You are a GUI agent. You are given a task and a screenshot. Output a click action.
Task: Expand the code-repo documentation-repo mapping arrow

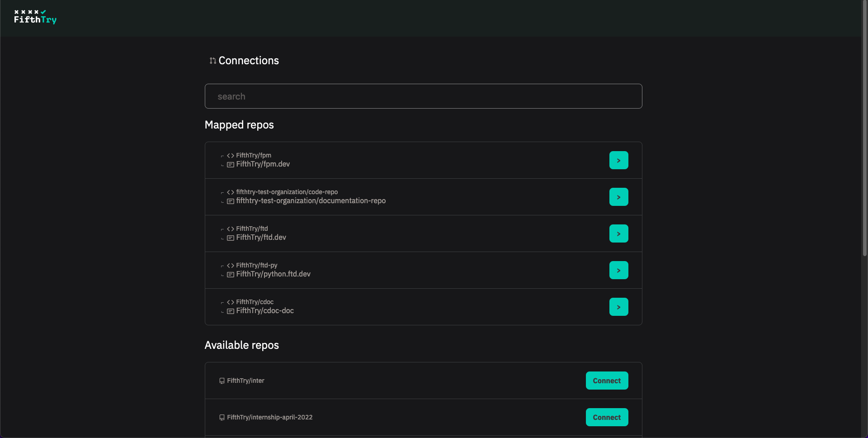click(x=618, y=197)
